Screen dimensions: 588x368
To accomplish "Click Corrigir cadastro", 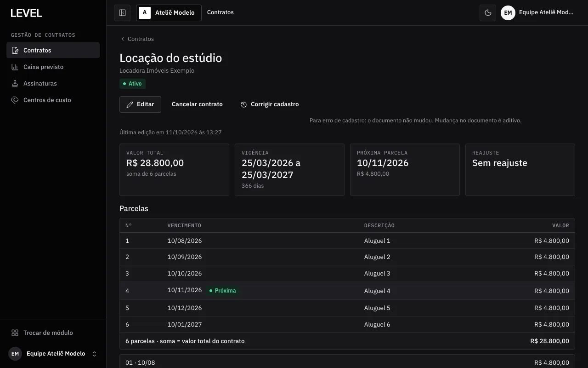I will click(270, 104).
